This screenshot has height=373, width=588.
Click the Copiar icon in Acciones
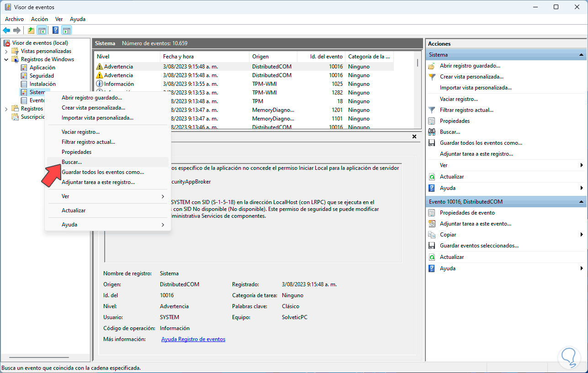pos(432,235)
